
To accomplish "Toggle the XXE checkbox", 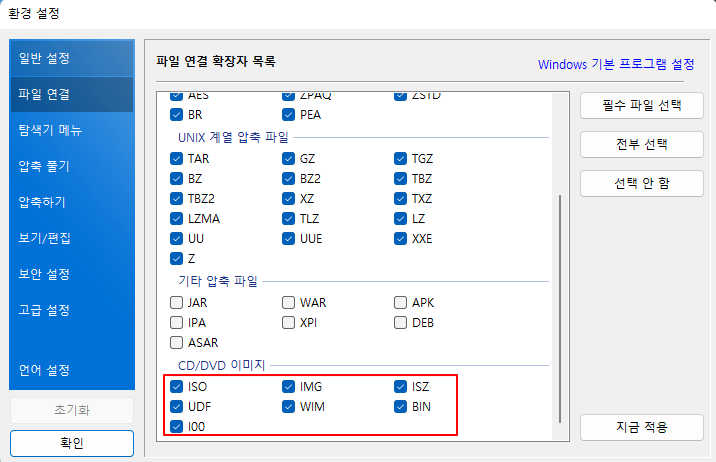I will (x=400, y=239).
